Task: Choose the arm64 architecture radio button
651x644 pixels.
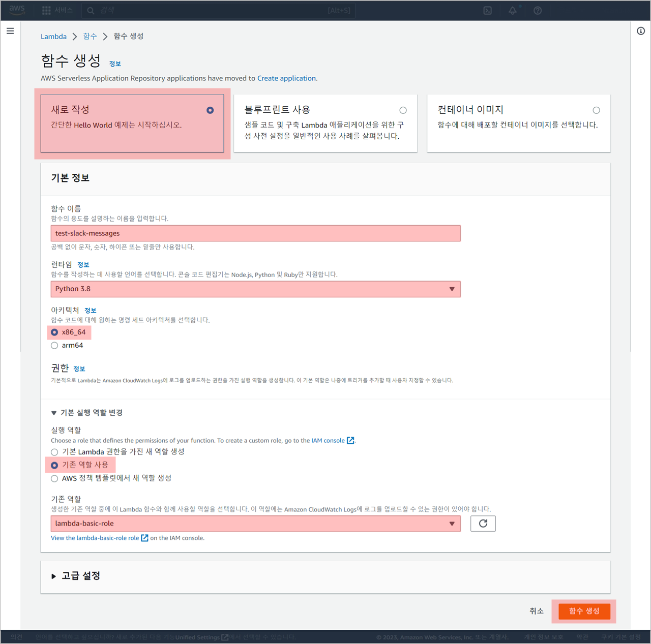Action: click(x=54, y=346)
